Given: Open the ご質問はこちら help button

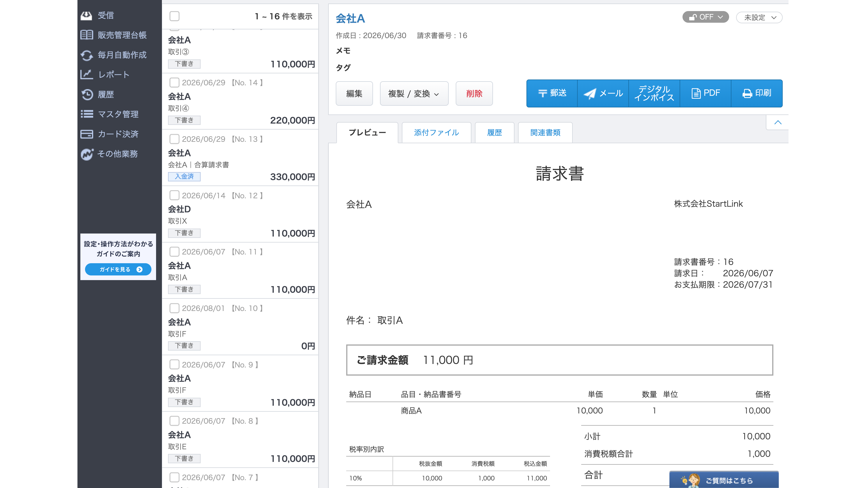Looking at the screenshot, I should tap(724, 480).
